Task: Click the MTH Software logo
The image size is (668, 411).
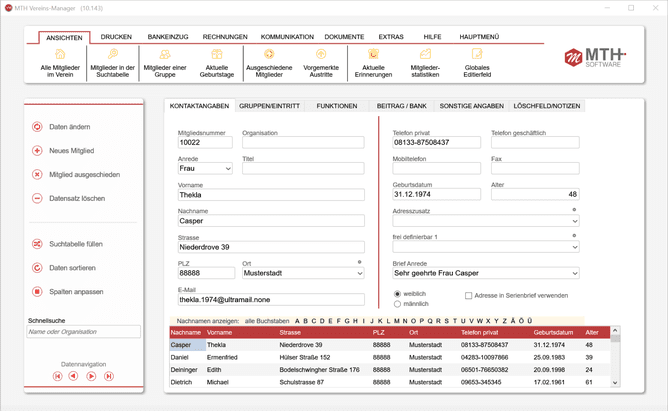Action: (x=595, y=57)
